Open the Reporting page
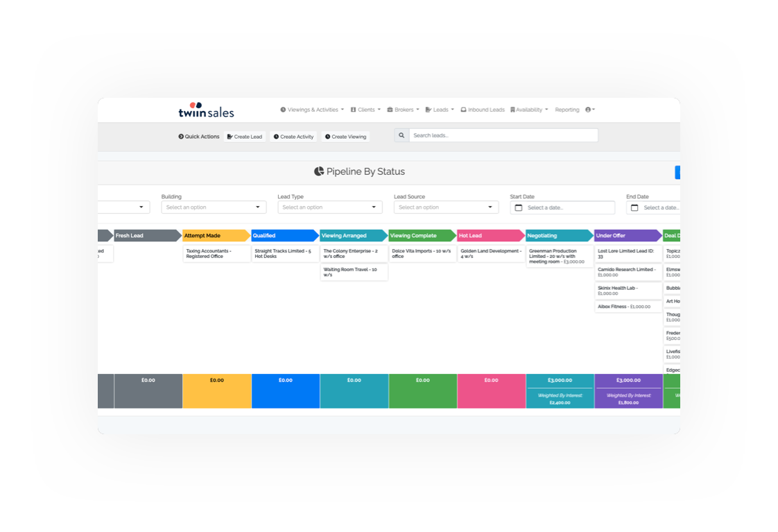Image resolution: width=778 pixels, height=532 pixels. tap(567, 110)
